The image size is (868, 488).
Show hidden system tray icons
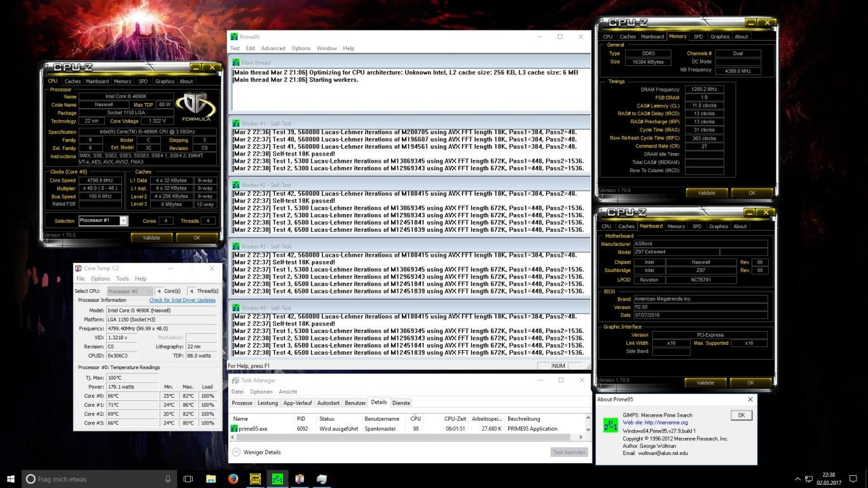click(797, 479)
